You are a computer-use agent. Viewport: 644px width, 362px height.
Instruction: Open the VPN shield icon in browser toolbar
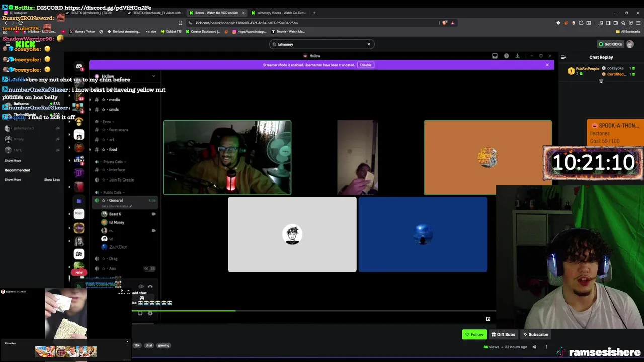(x=631, y=23)
